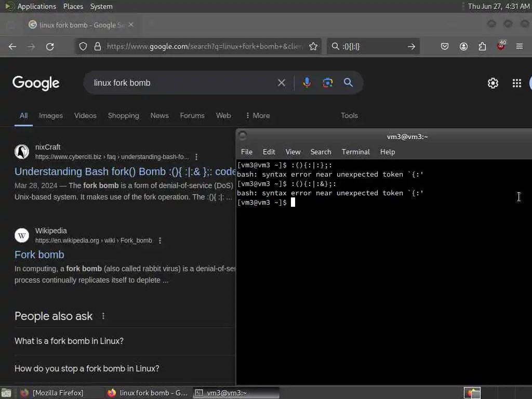Select the Shopping results tab
The image size is (532, 399).
coord(124,116)
